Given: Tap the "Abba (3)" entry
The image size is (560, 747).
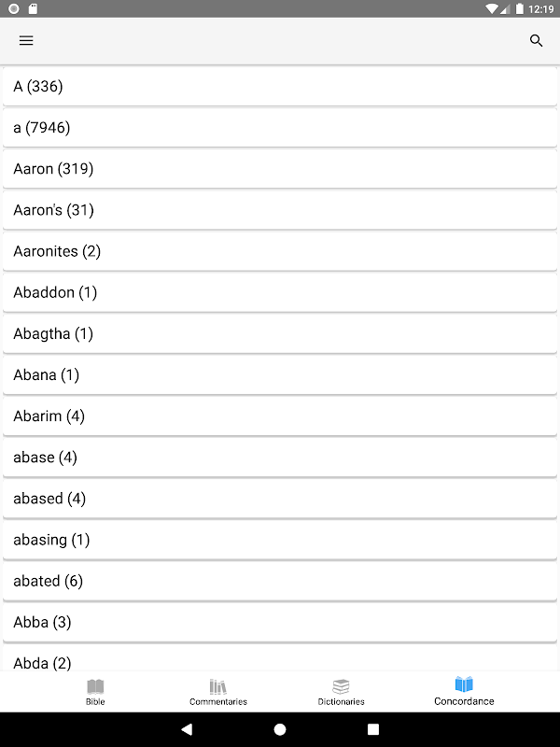Looking at the screenshot, I should [x=280, y=622].
